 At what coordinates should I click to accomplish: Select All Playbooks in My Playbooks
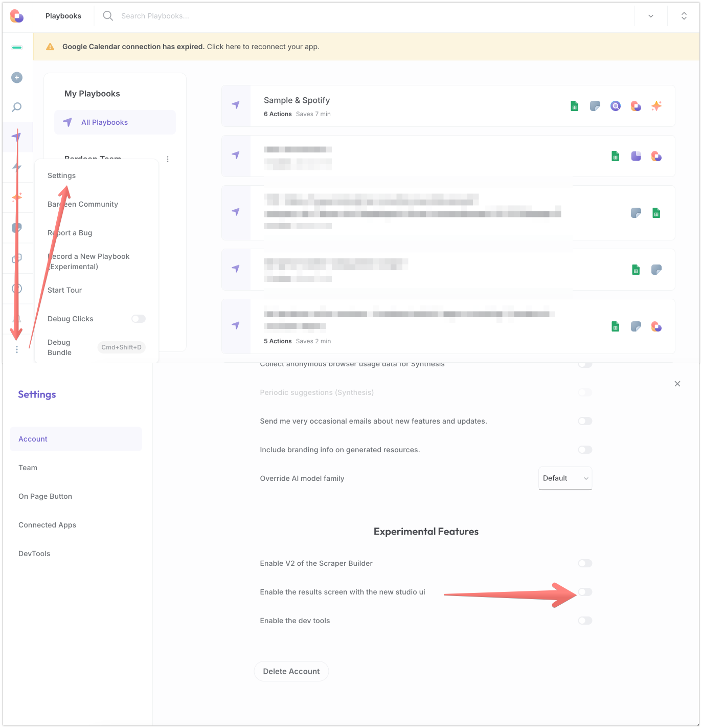pos(115,122)
